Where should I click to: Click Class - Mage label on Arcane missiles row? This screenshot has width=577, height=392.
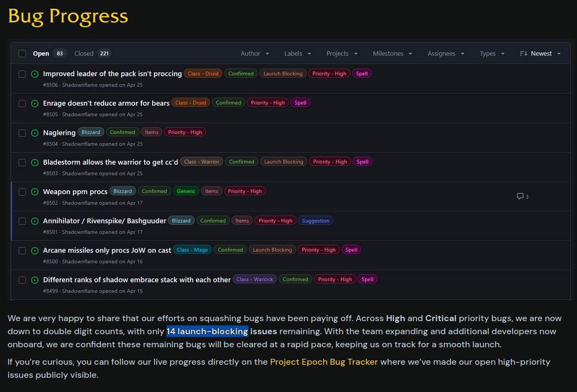click(x=192, y=250)
